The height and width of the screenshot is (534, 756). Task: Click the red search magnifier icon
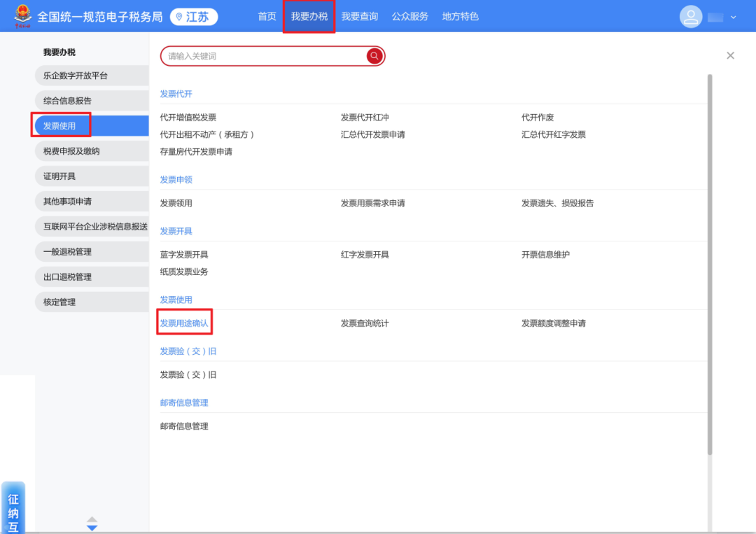(374, 56)
